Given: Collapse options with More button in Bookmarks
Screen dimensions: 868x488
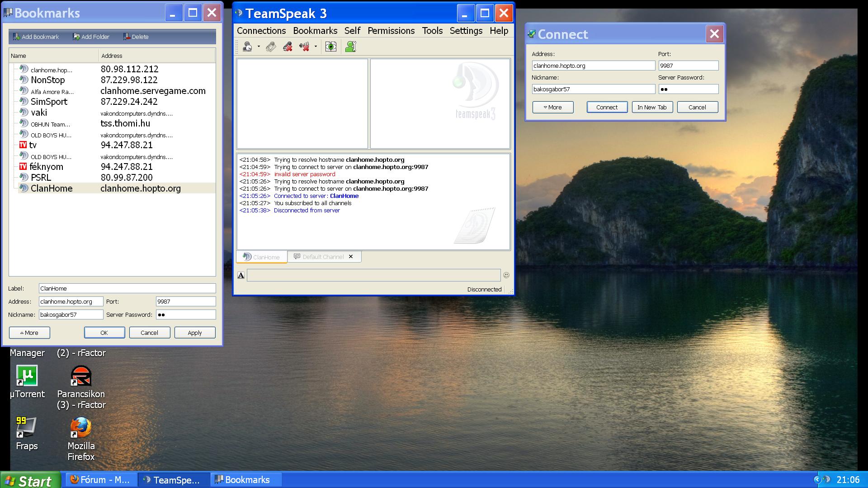Looking at the screenshot, I should 29,333.
